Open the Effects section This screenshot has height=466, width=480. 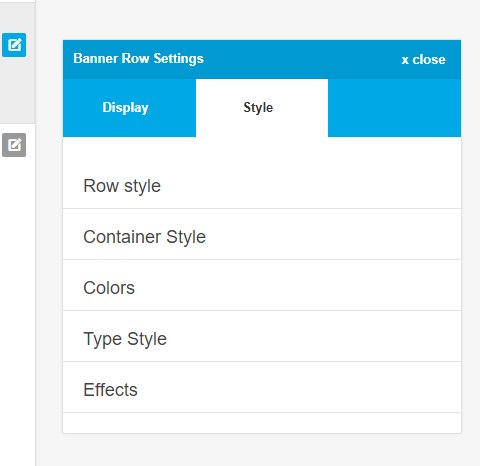262,389
